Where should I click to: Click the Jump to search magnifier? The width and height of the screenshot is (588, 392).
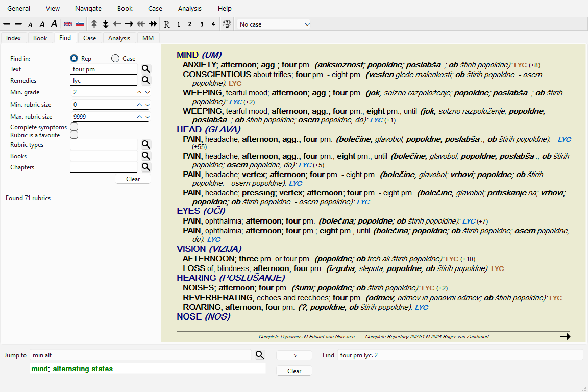click(260, 355)
